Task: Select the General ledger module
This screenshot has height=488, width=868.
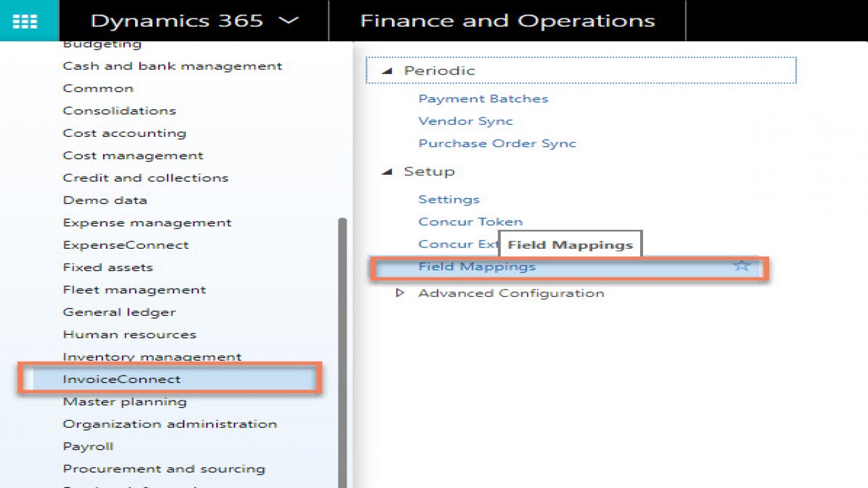Action: 119,312
